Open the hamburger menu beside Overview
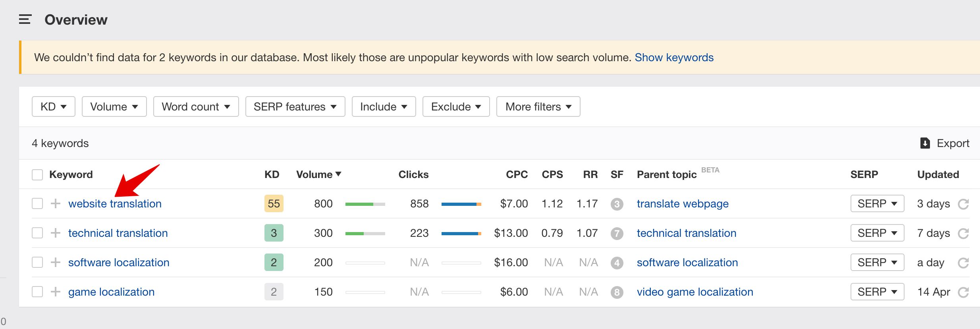Image resolution: width=980 pixels, height=329 pixels. point(25,19)
